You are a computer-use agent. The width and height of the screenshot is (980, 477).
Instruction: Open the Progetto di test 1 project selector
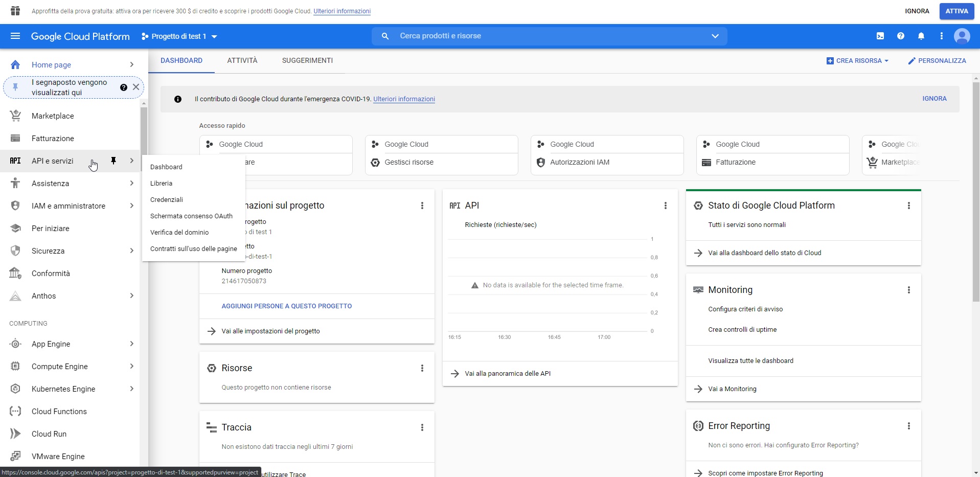pyautogui.click(x=179, y=36)
